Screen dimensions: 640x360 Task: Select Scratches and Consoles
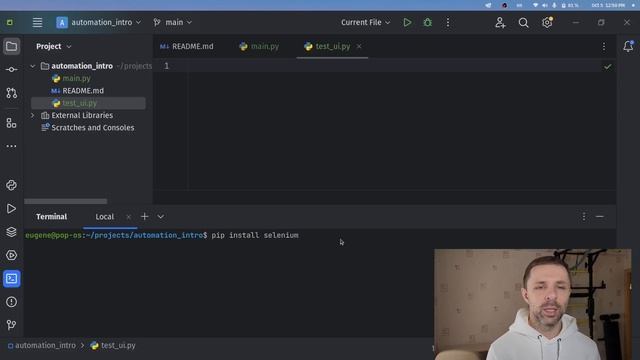coord(92,128)
